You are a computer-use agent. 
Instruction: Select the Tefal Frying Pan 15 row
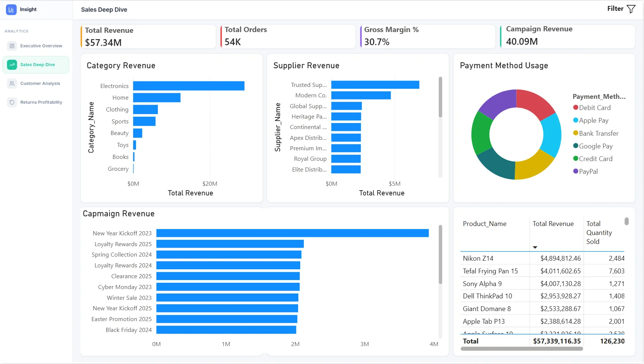point(543,271)
